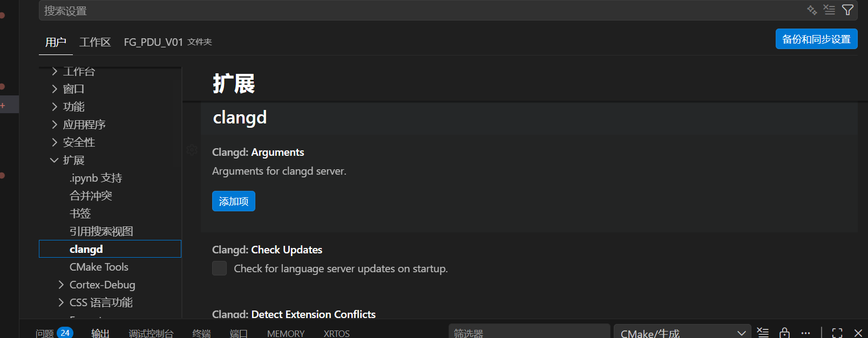Viewport: 868px width, 338px height.
Task: Clear the output panel
Action: click(763, 333)
